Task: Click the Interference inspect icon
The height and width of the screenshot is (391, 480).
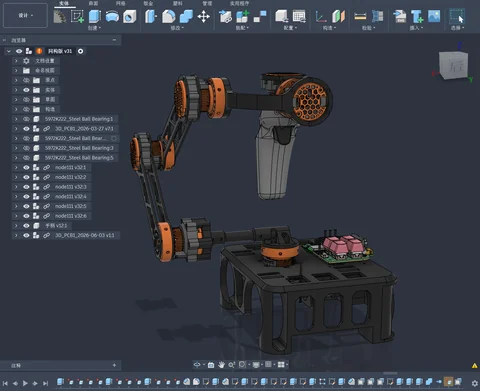Action: click(x=377, y=16)
